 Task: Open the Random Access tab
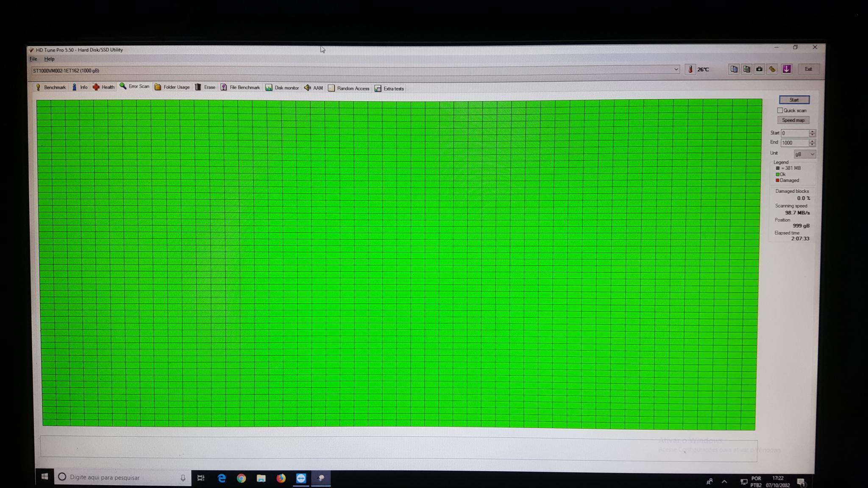pos(348,88)
